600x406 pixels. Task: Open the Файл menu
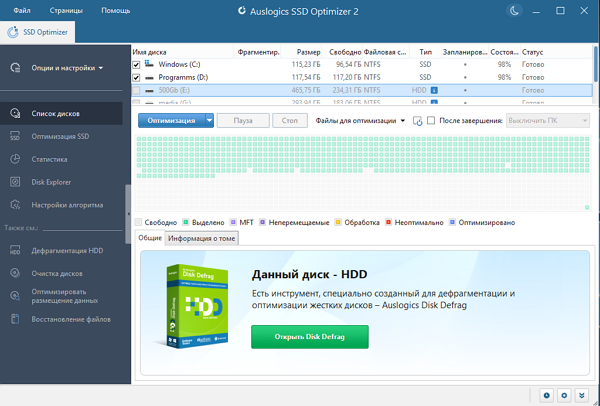pyautogui.click(x=22, y=11)
